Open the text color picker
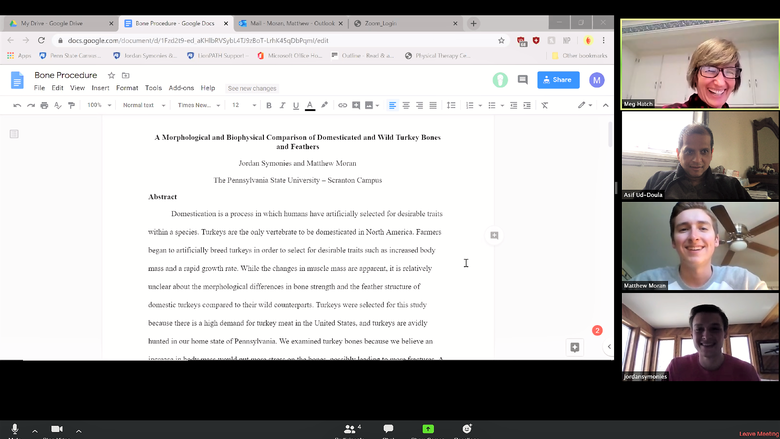The image size is (780, 439). click(310, 105)
